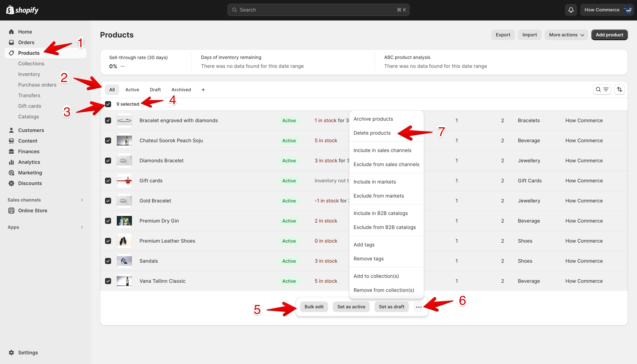The height and width of the screenshot is (364, 637).
Task: Select Exclude from sales channels
Action: point(386,164)
